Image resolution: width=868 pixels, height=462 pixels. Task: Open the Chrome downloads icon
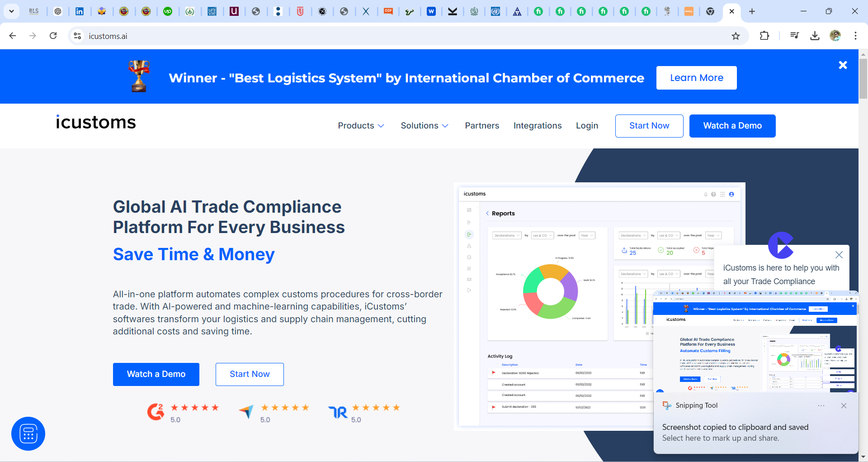(815, 36)
